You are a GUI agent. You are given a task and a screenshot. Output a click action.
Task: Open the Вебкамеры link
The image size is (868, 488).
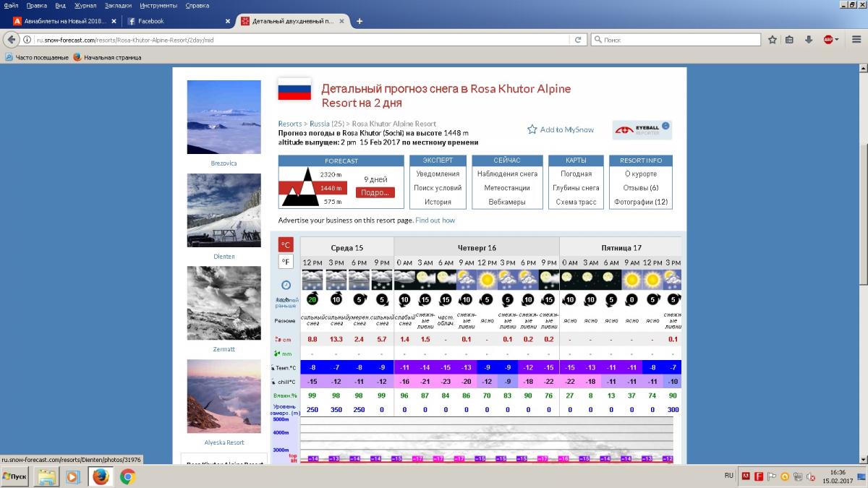(507, 202)
